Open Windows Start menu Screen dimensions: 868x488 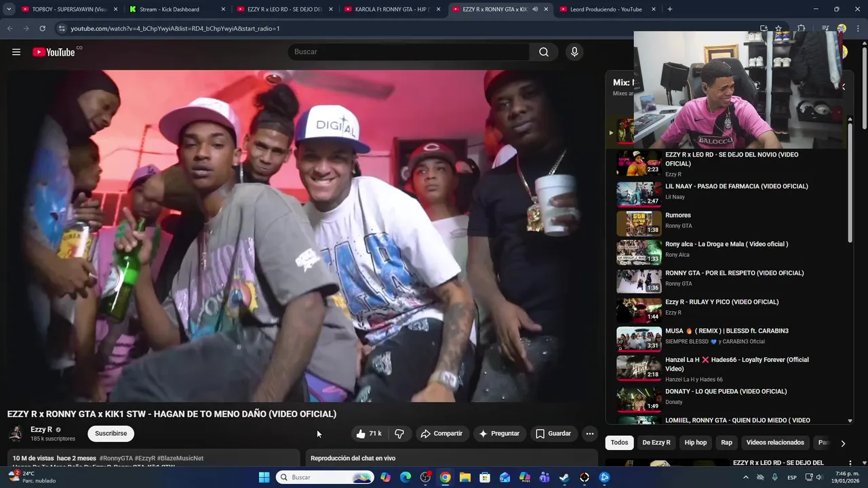coord(264,477)
